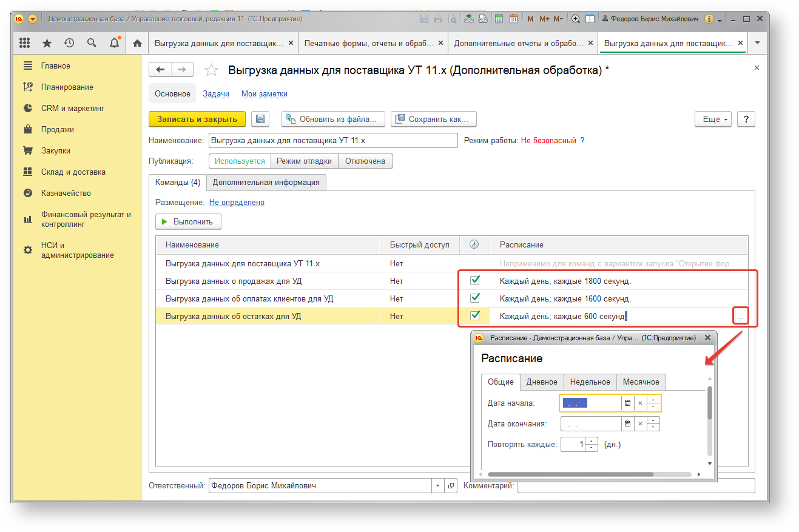Screen dimensions: 799x532
Task: Open the calendar icon in the title bar
Action: point(513,19)
